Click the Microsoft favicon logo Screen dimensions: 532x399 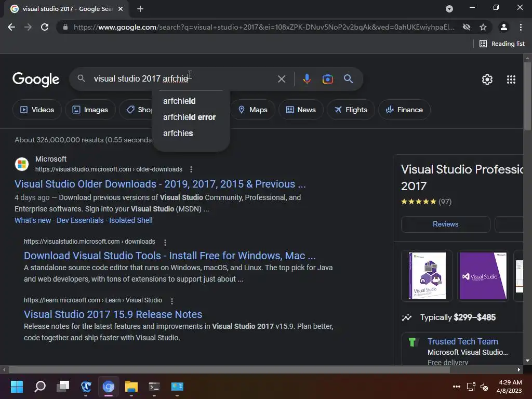coord(22,164)
